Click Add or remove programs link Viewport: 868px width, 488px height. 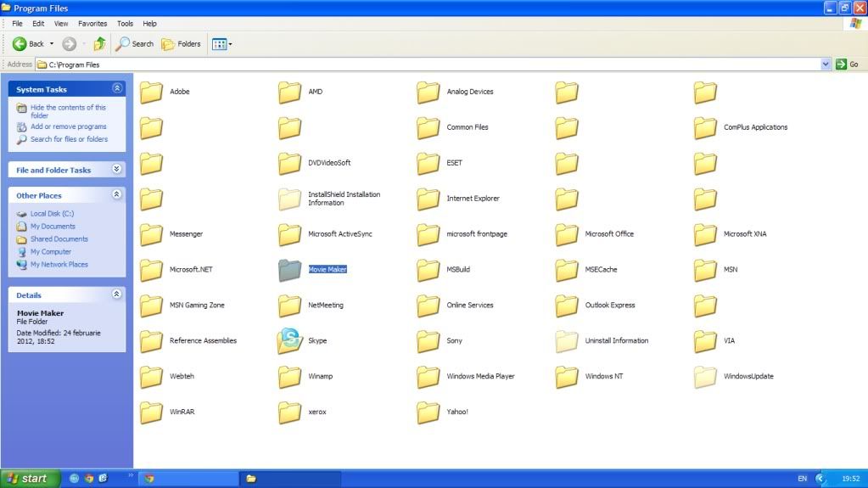[x=68, y=126]
